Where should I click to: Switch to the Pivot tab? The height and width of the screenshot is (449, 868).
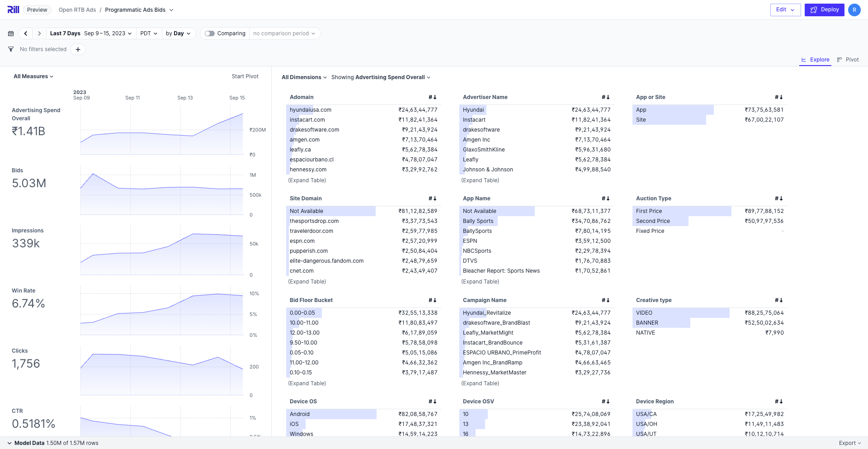pos(848,60)
